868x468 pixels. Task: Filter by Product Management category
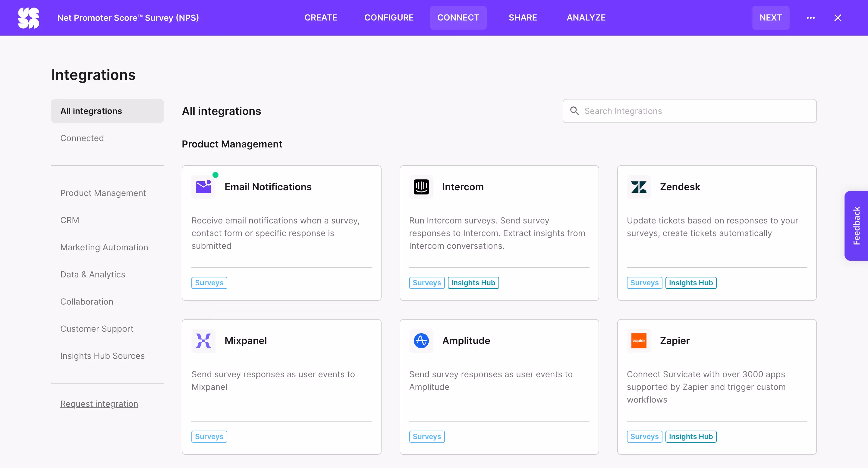pos(103,193)
